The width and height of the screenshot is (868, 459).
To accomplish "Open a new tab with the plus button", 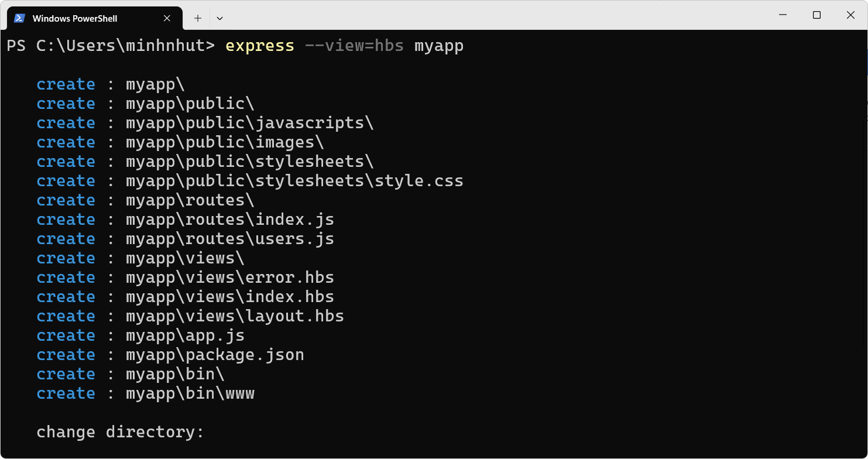I will [198, 18].
